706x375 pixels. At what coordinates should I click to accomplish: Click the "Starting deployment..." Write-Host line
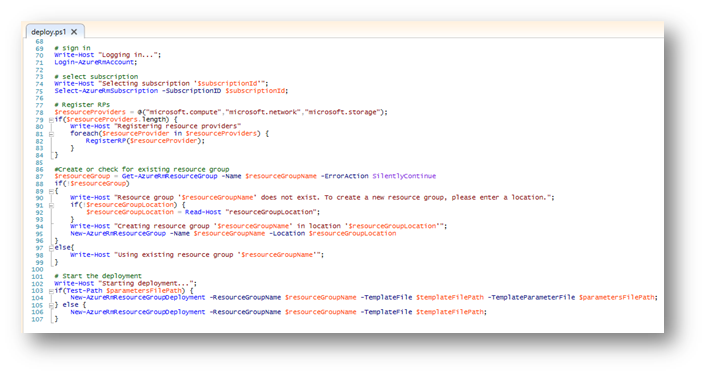[x=126, y=283]
